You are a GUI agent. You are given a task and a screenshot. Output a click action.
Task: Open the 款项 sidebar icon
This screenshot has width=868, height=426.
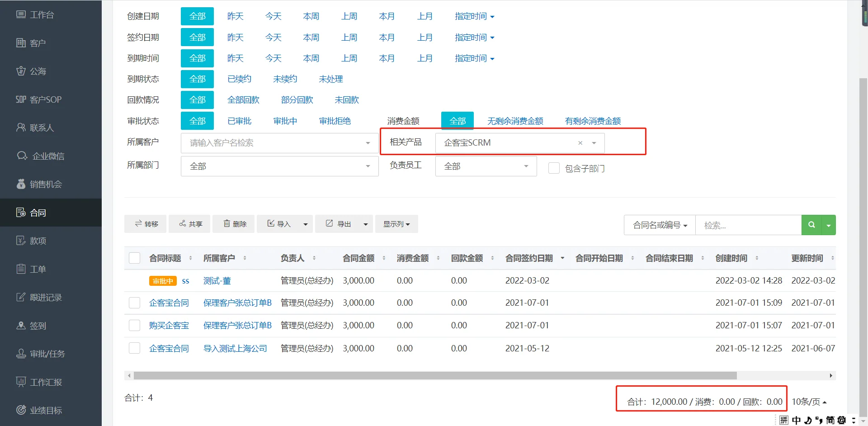21,241
